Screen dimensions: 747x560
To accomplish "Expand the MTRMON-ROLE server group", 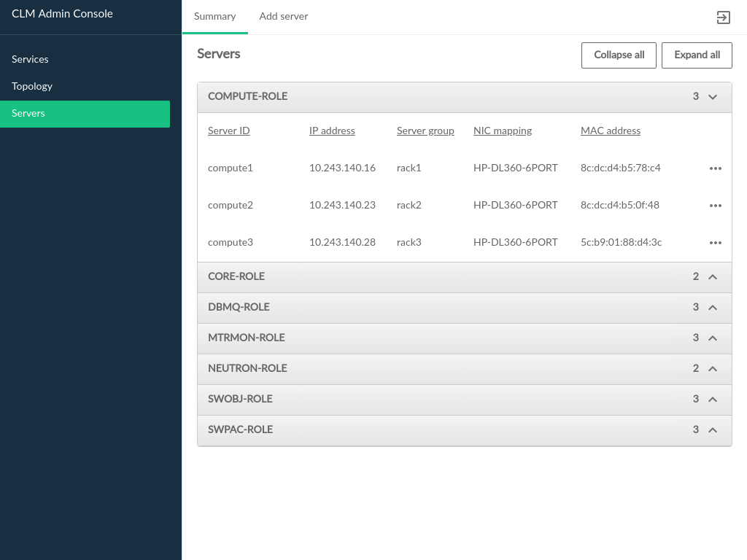I will [713, 338].
